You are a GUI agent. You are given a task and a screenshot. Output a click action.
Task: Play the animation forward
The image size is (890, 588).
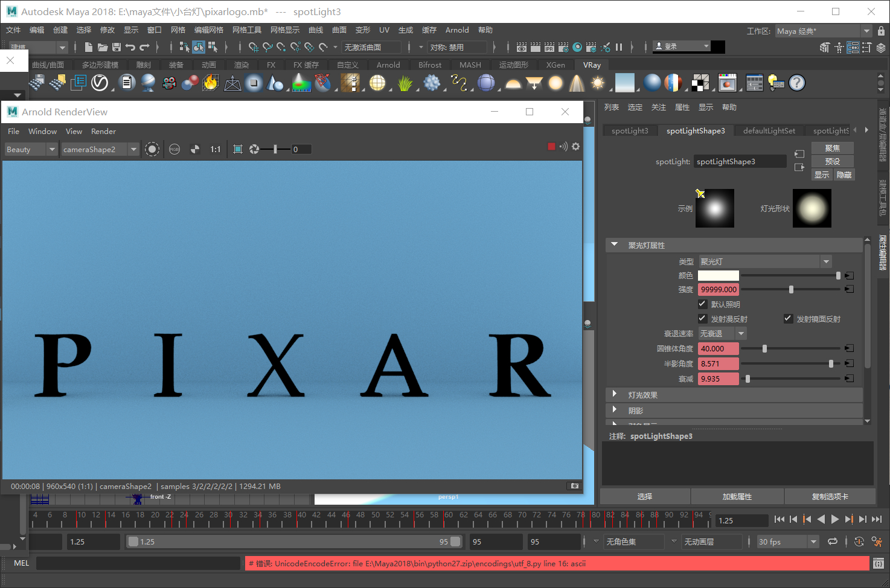pos(835,519)
